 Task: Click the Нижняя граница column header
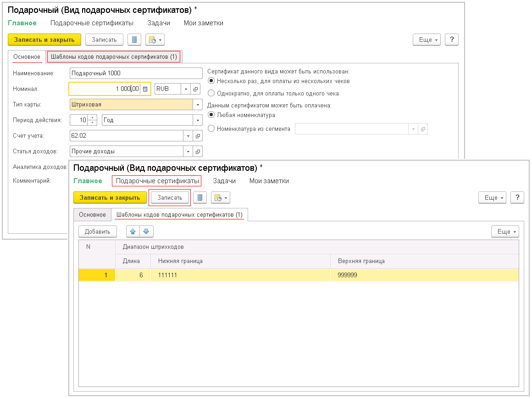240,261
